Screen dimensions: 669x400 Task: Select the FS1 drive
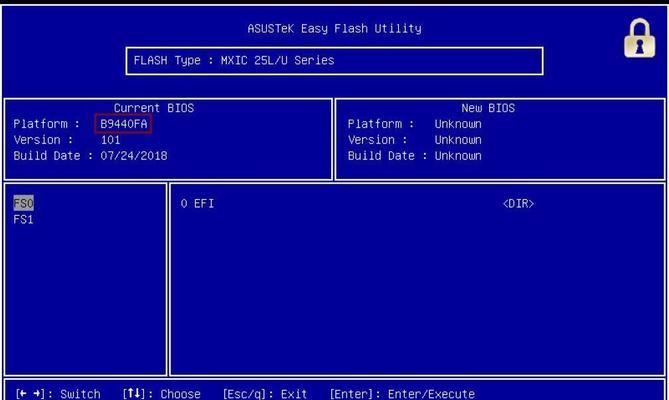(x=23, y=219)
